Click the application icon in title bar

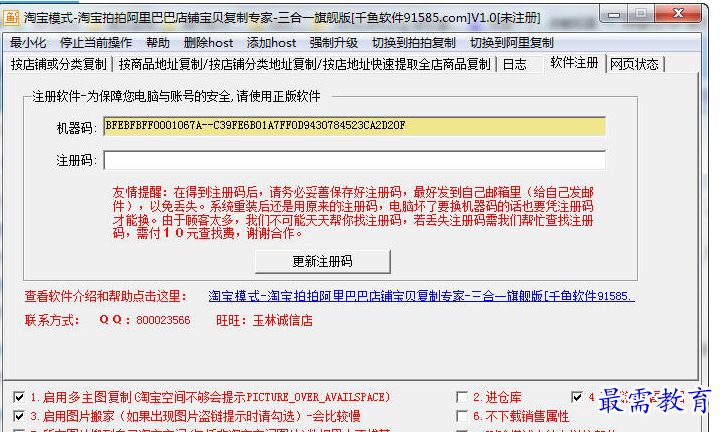pyautogui.click(x=11, y=17)
